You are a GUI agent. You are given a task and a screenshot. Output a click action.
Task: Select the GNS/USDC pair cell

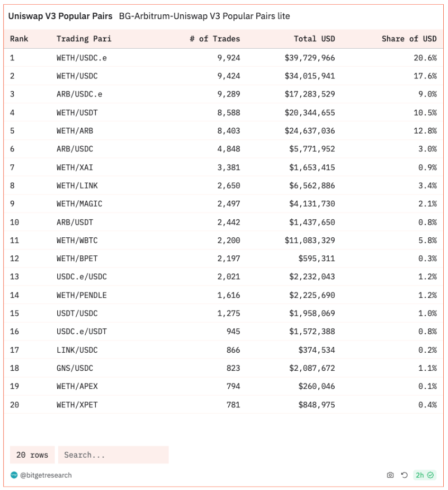pos(75,368)
